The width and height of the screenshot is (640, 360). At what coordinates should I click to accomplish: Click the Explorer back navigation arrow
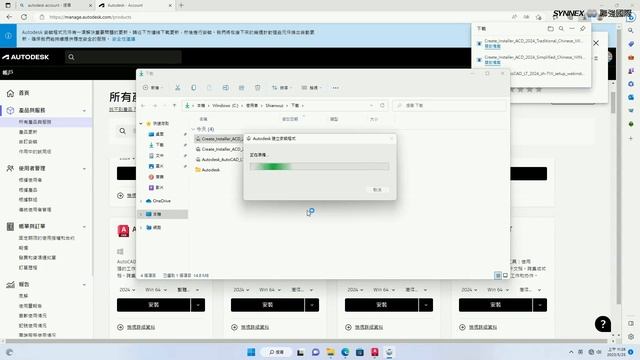tap(143, 105)
